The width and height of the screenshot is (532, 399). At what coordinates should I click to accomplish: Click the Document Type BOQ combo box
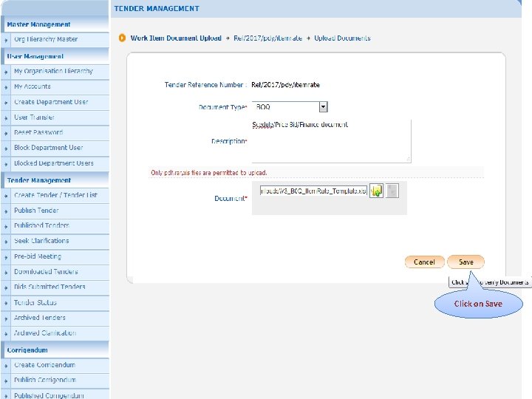(290, 107)
